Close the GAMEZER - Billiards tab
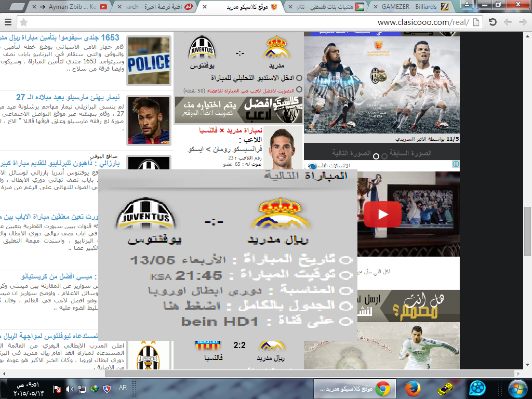The height and width of the screenshot is (399, 532). point(376,7)
